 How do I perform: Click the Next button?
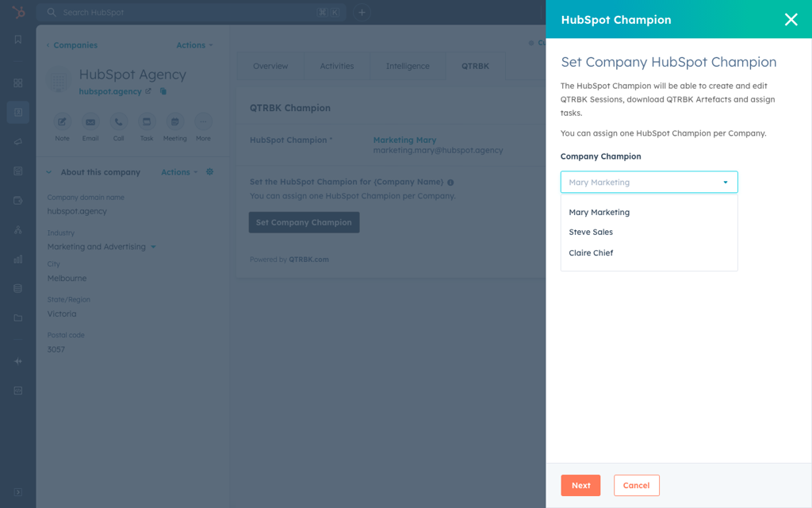pos(580,485)
